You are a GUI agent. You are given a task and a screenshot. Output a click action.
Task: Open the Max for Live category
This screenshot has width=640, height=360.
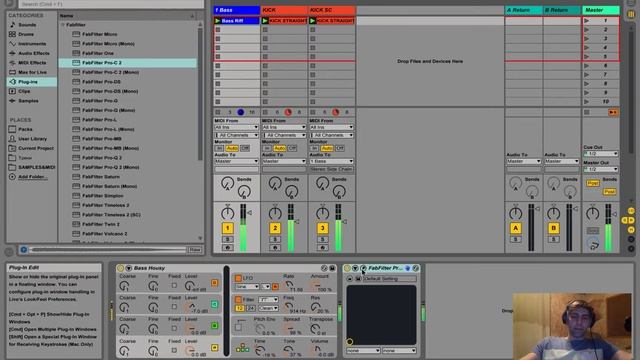(32, 72)
